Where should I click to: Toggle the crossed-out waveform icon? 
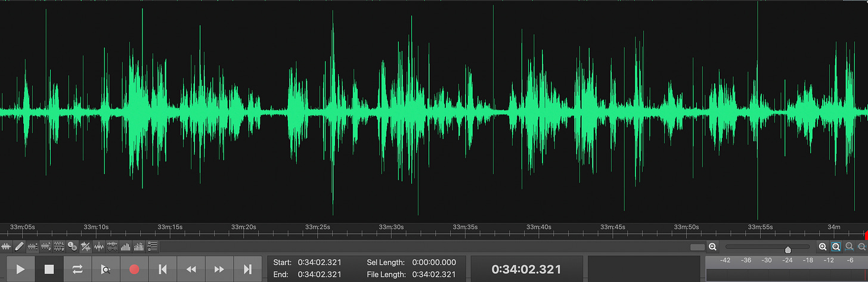(x=86, y=246)
